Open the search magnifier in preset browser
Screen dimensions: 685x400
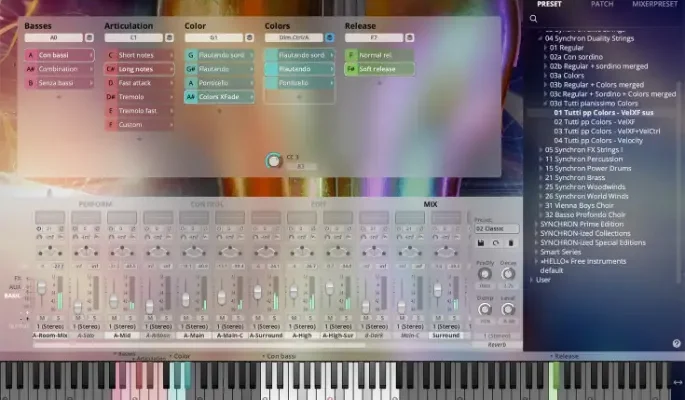click(x=534, y=18)
